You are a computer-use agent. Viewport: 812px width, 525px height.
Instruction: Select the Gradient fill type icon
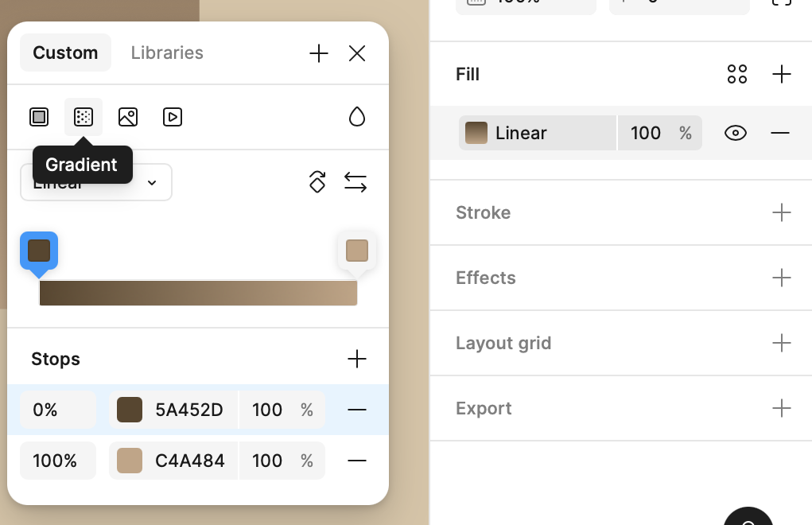point(84,117)
